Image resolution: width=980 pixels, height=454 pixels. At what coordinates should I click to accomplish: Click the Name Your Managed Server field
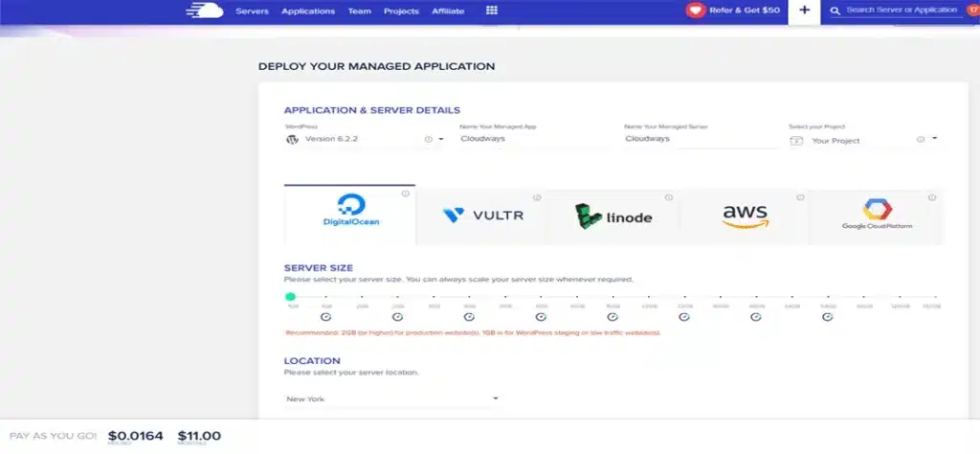[700, 139]
